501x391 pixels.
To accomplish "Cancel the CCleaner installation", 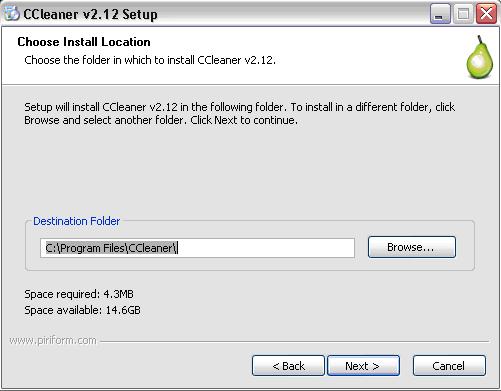I will 449,366.
